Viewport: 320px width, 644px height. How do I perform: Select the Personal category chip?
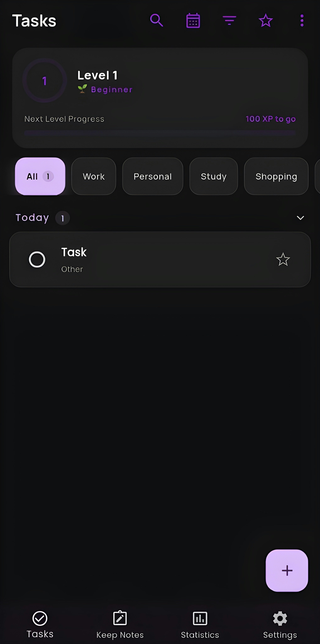coord(153,176)
